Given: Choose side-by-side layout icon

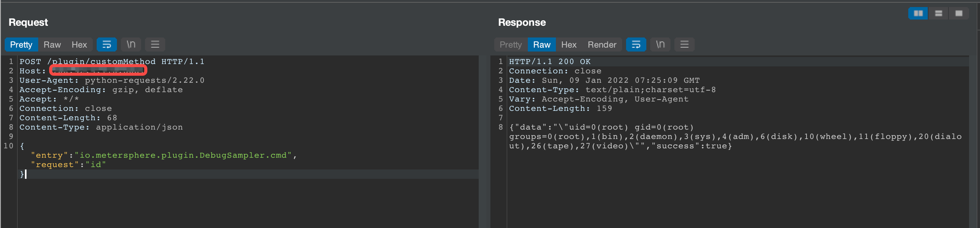Looking at the screenshot, I should [x=918, y=13].
